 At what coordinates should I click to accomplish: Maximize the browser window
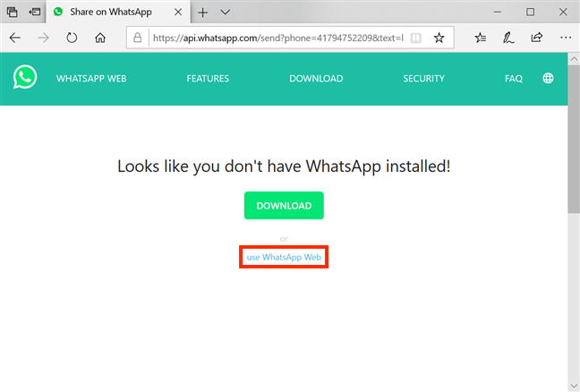coord(530,12)
